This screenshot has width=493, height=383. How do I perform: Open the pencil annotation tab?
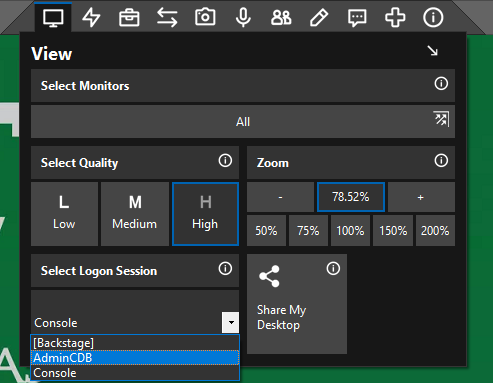(319, 17)
